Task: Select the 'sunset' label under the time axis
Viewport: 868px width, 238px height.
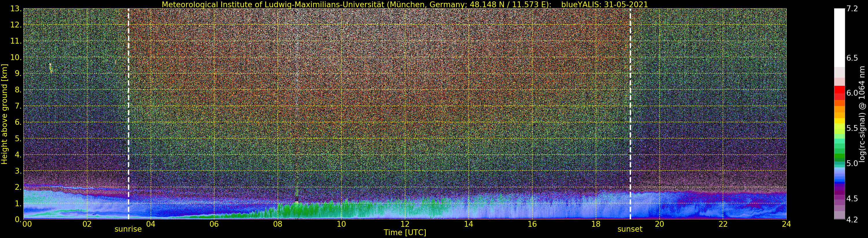Action: coord(630,229)
